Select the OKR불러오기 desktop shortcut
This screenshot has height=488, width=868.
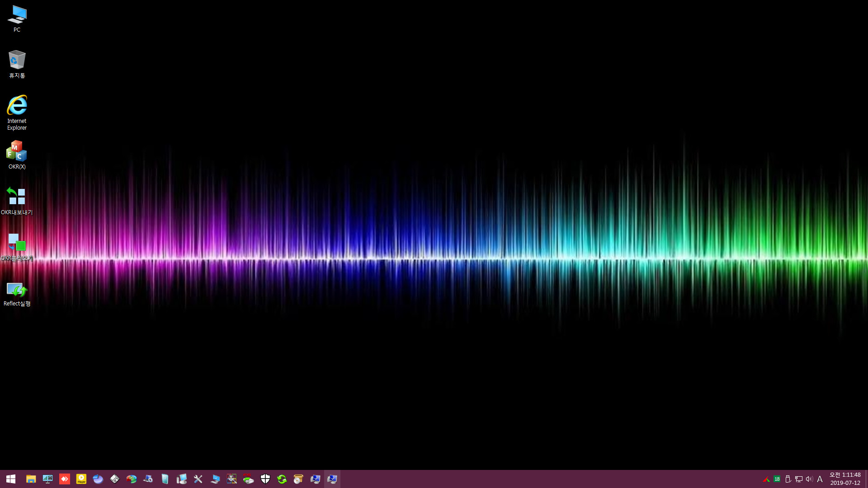point(17,247)
